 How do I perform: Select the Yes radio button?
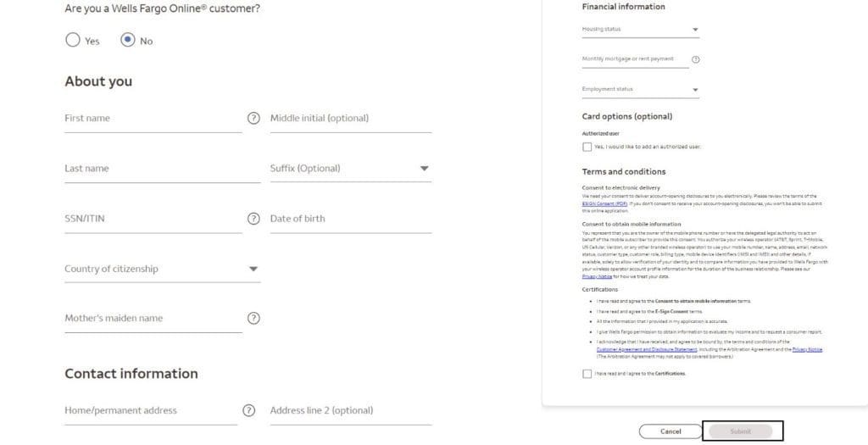(x=73, y=40)
